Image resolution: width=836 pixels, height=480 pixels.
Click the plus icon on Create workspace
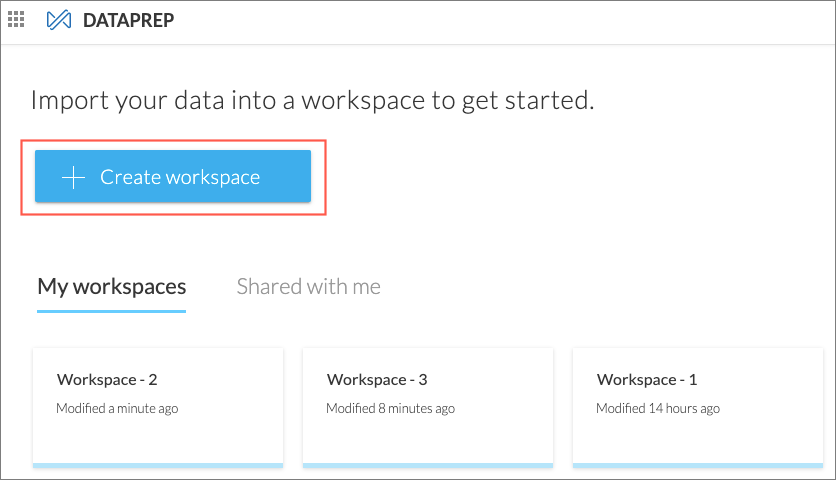point(73,178)
